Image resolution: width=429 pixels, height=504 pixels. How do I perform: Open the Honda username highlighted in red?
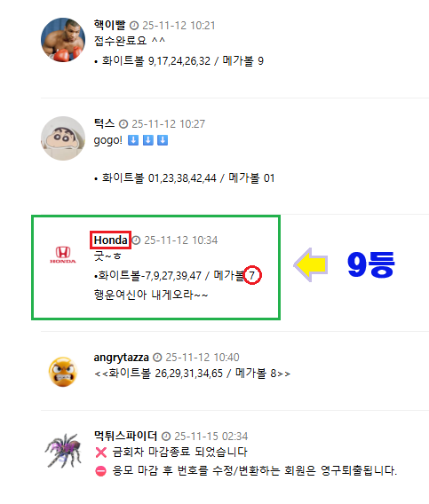pyautogui.click(x=110, y=240)
